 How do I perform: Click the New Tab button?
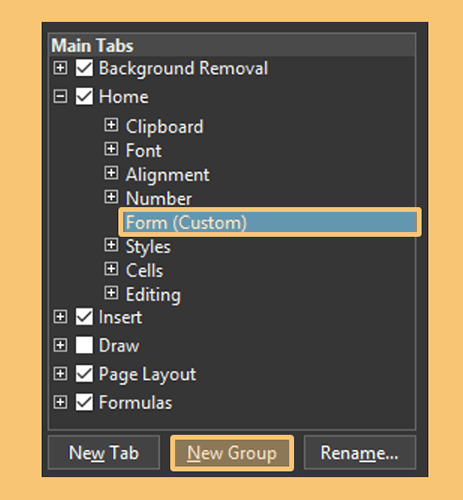pos(104,453)
